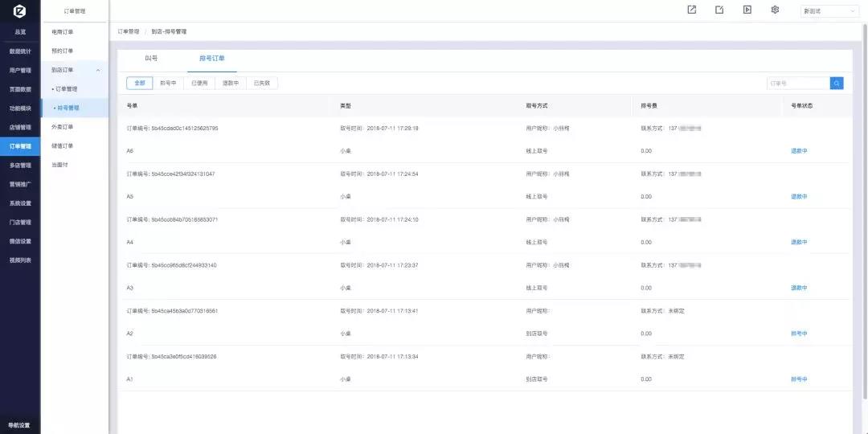Open the store selector dropdown in header
The width and height of the screenshot is (868, 434).
coord(829,11)
